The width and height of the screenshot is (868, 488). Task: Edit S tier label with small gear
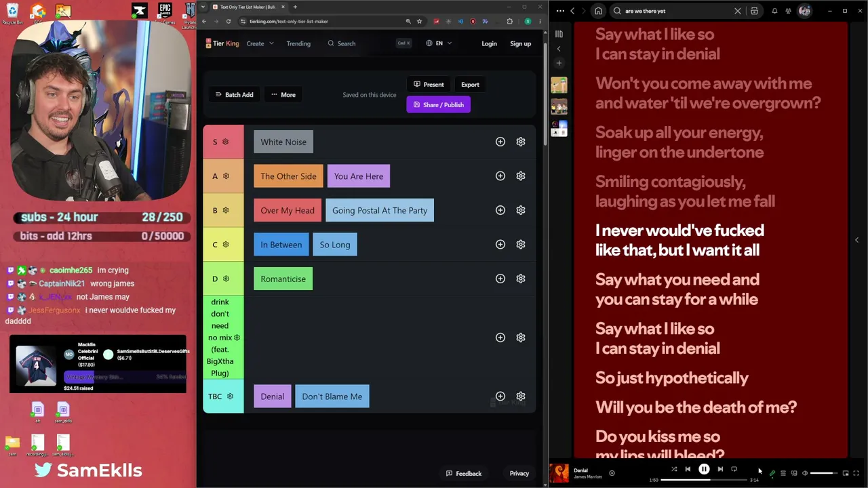coord(226,142)
